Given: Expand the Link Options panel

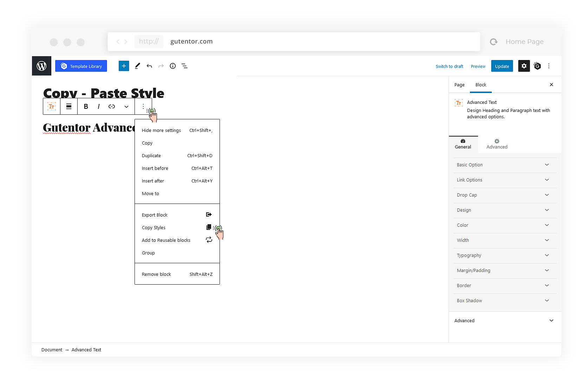Looking at the screenshot, I should point(505,180).
